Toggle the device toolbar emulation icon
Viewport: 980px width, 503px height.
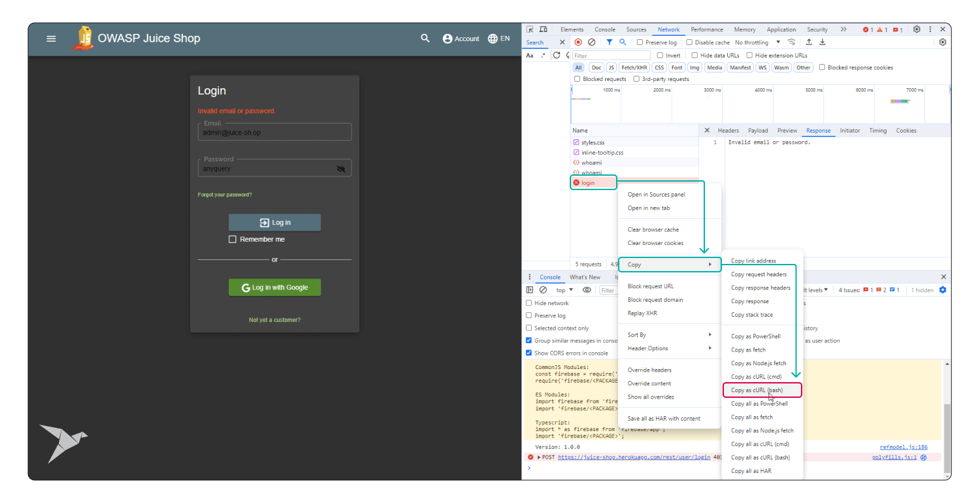tap(544, 29)
